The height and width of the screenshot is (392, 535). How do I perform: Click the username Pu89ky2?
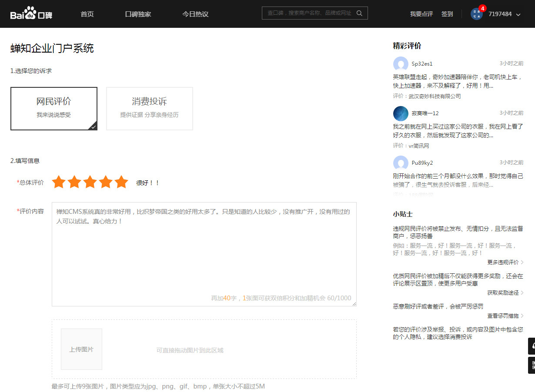tap(422, 163)
